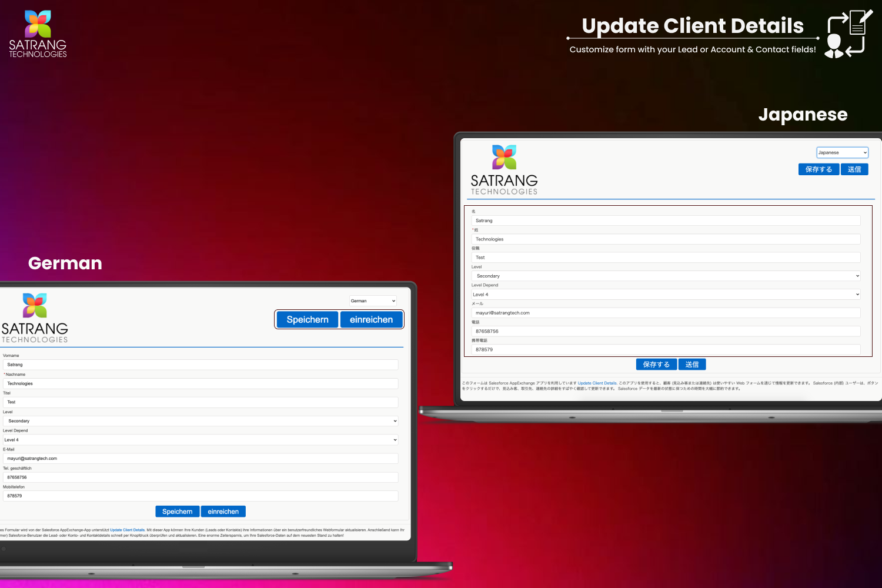Click the 携帯電話 field with 878579

tap(666, 349)
